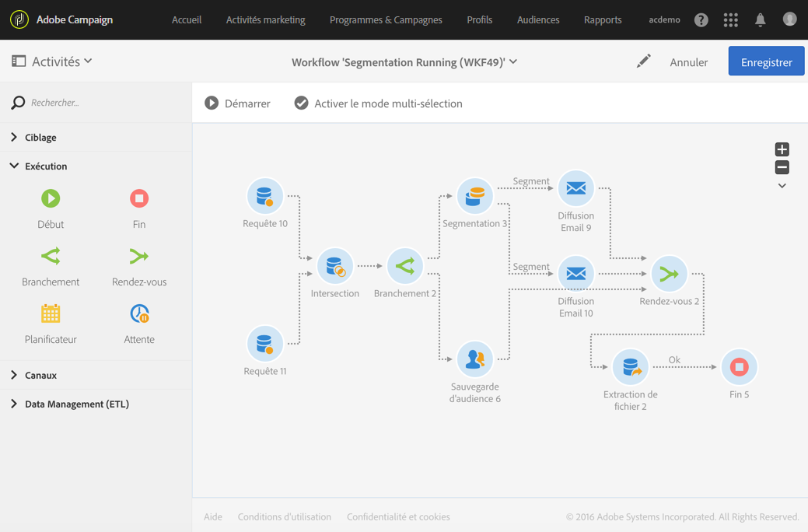Click the Annuler button
808x532 pixels.
tap(688, 62)
